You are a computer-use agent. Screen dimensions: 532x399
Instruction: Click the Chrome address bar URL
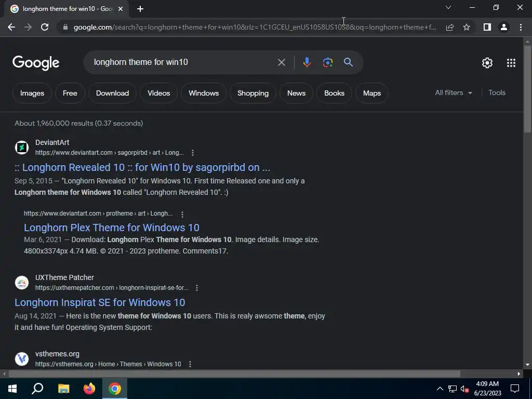255,27
